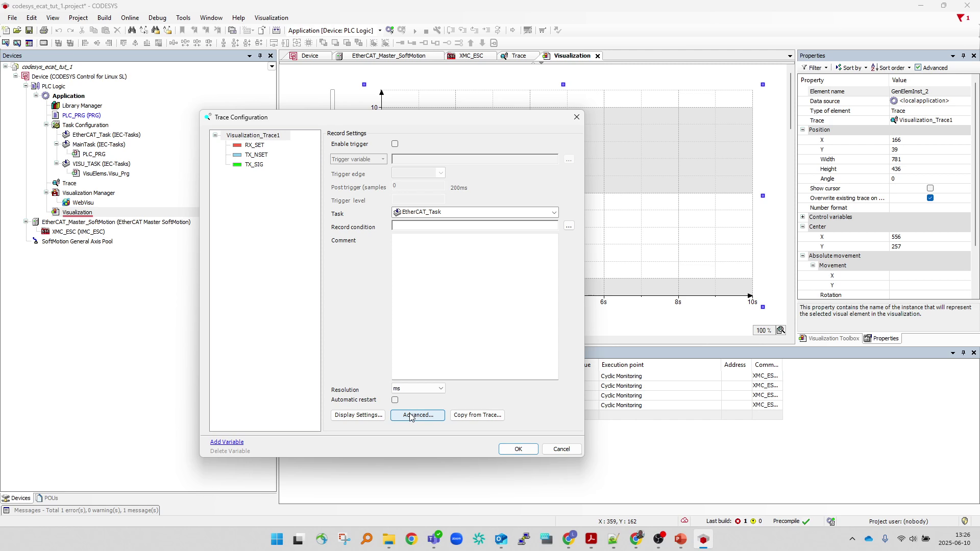Open the Build menu
Screen dimensions: 980x551
[104, 18]
